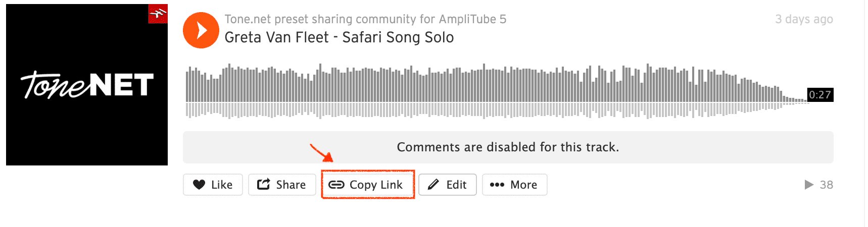This screenshot has height=227, width=868.
Task: Click the chain link icon
Action: click(x=336, y=185)
